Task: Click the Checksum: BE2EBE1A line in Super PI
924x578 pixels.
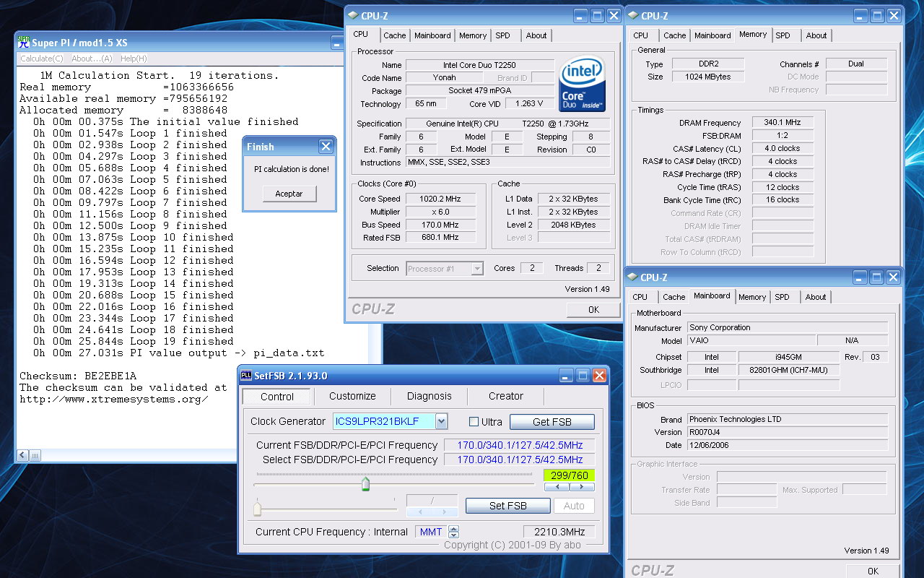Action: pyautogui.click(x=78, y=376)
